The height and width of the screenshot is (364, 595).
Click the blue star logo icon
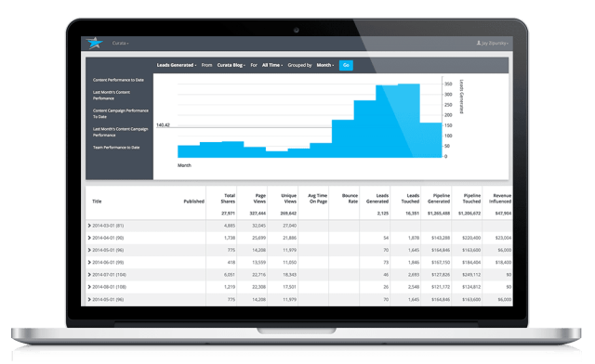pyautogui.click(x=95, y=43)
